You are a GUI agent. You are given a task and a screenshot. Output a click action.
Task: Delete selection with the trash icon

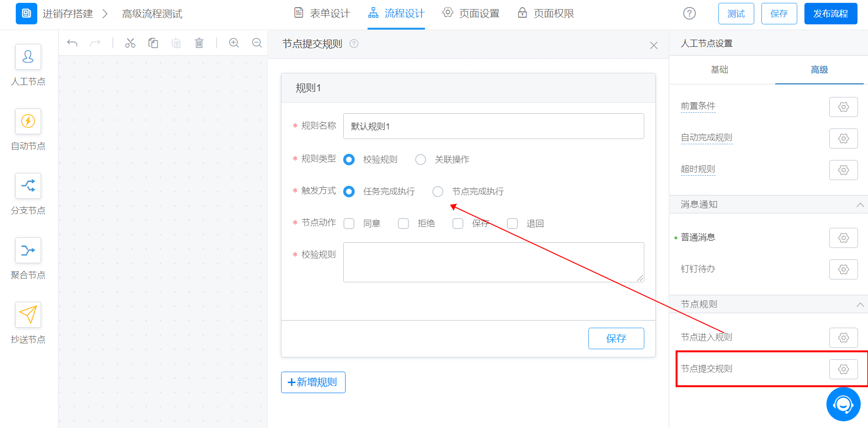pos(199,43)
